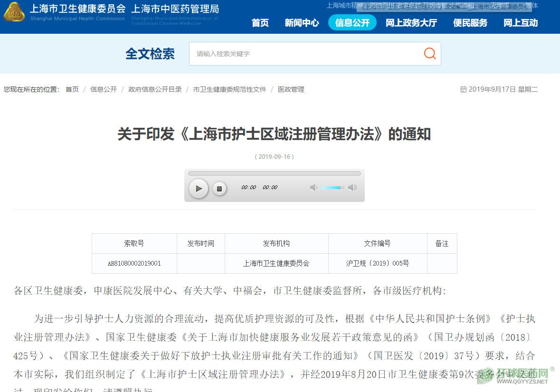
Task: Open 政府信息公开目录 breadcrumb link
Action: click(x=155, y=89)
